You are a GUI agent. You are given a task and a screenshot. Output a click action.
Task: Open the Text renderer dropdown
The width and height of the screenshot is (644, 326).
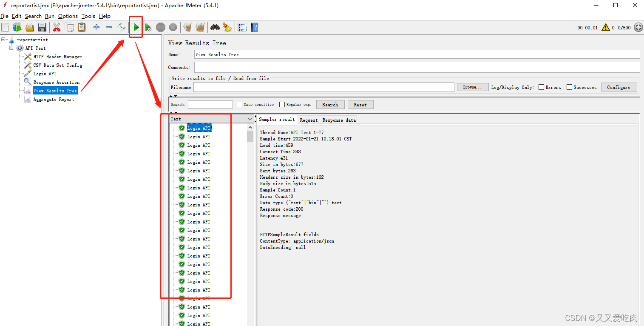(212, 119)
